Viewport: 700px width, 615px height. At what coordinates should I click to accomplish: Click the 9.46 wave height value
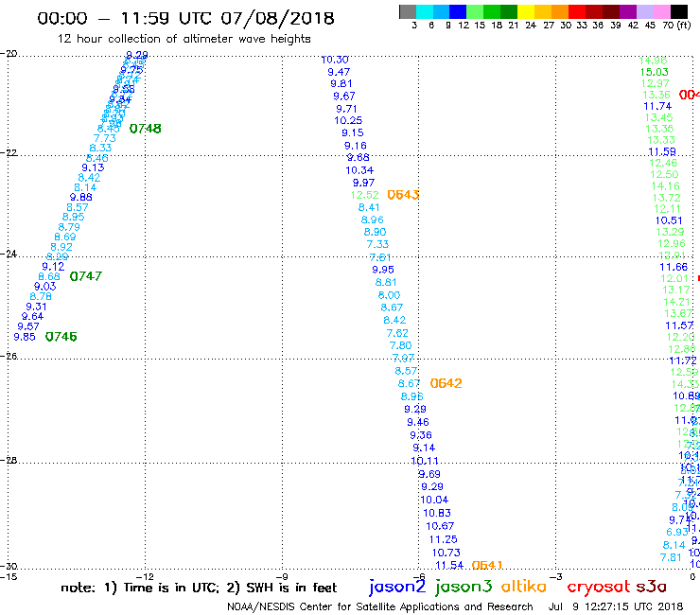coord(418,422)
